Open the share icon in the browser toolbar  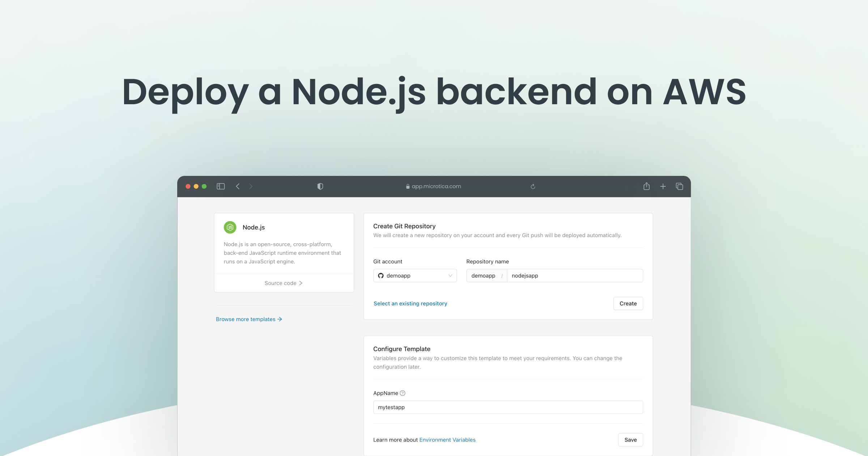(x=646, y=186)
